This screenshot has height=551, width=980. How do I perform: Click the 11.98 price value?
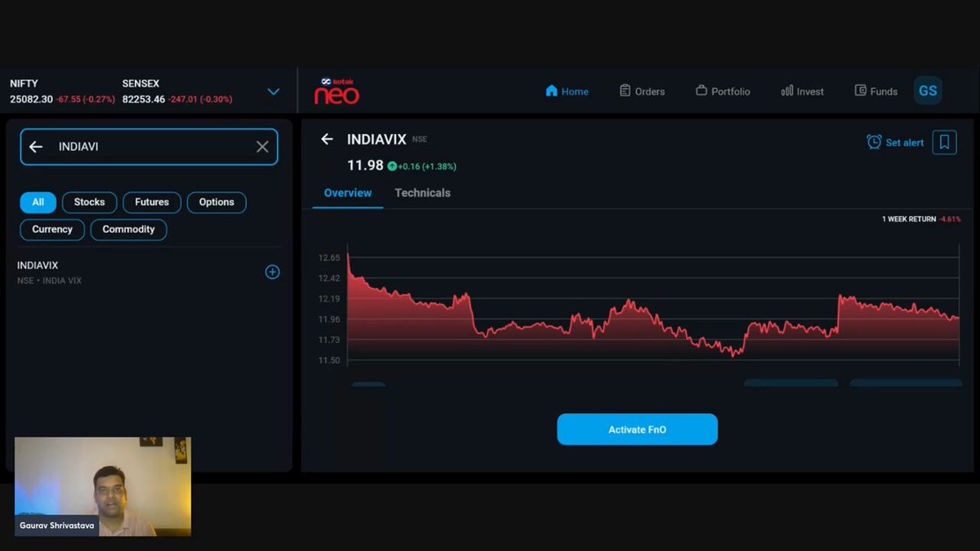pyautogui.click(x=365, y=166)
